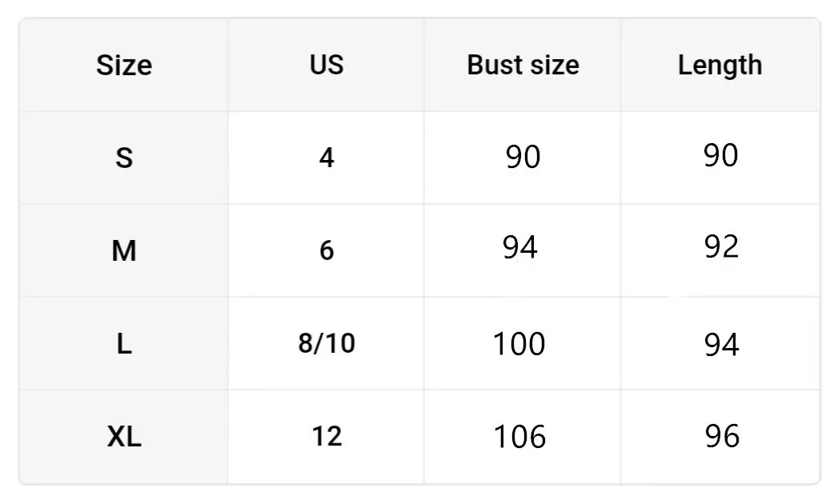Click US size 12 cell

pyautogui.click(x=327, y=437)
